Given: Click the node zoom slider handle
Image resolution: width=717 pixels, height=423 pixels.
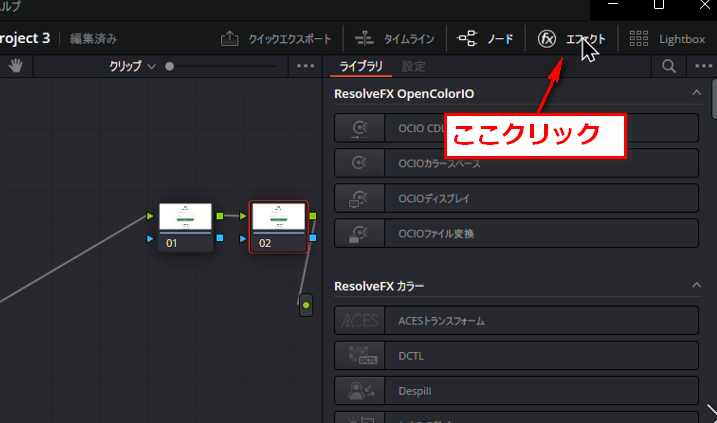Looking at the screenshot, I should (169, 67).
